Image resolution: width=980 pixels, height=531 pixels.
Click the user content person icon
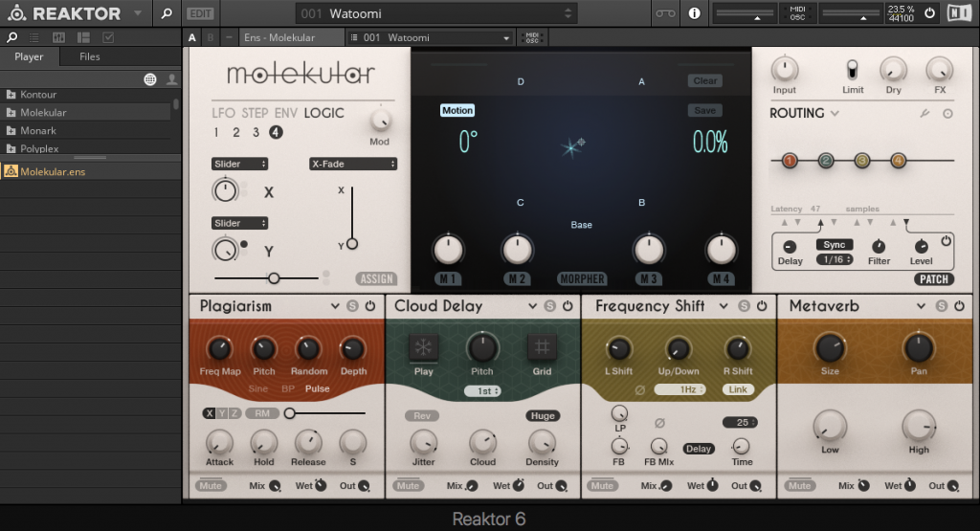coord(171,79)
